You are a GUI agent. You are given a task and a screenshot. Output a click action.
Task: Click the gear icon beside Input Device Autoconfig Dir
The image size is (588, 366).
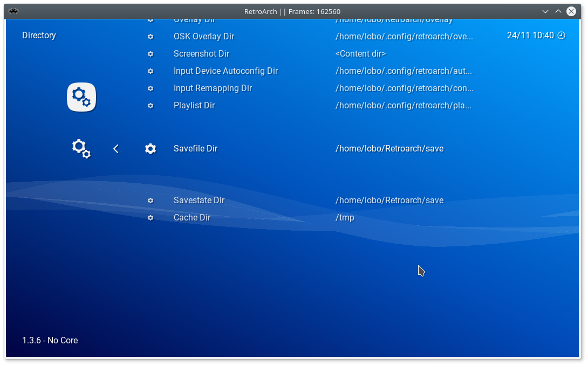coord(151,71)
